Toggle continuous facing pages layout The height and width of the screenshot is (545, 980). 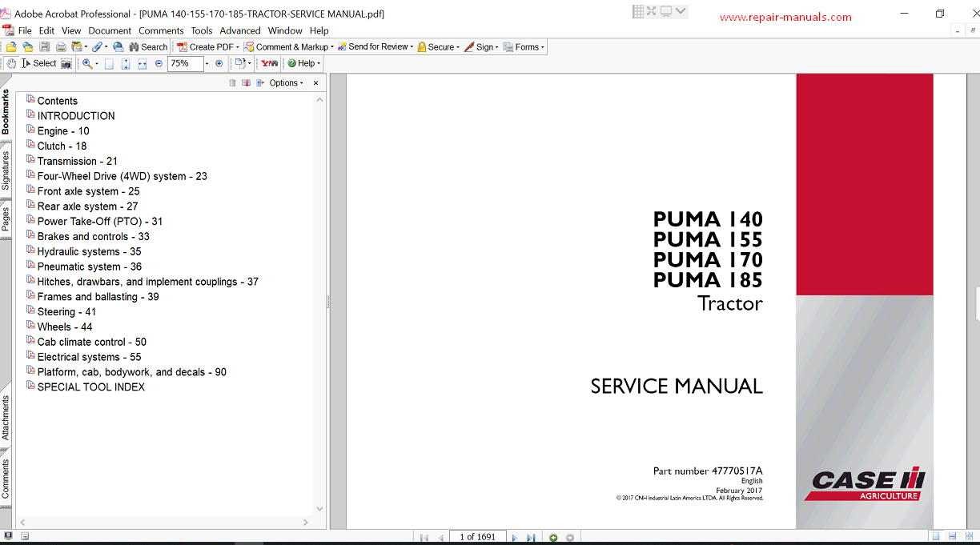[x=969, y=536]
